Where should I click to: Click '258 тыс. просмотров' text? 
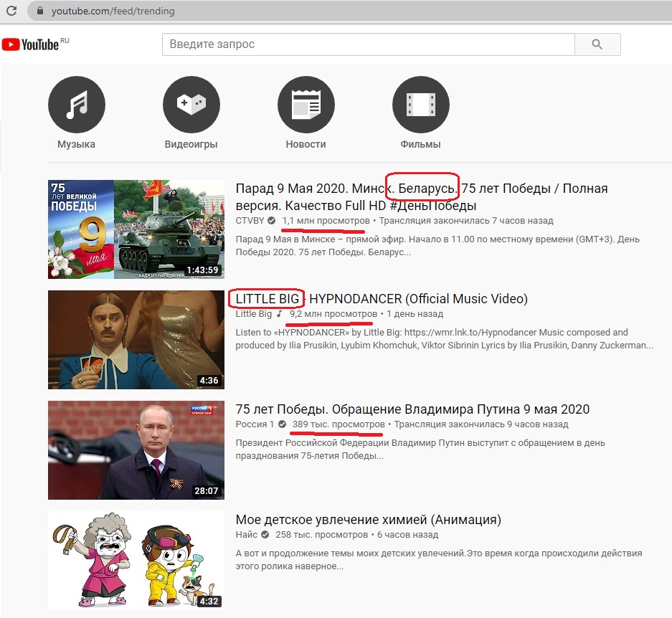click(x=322, y=535)
